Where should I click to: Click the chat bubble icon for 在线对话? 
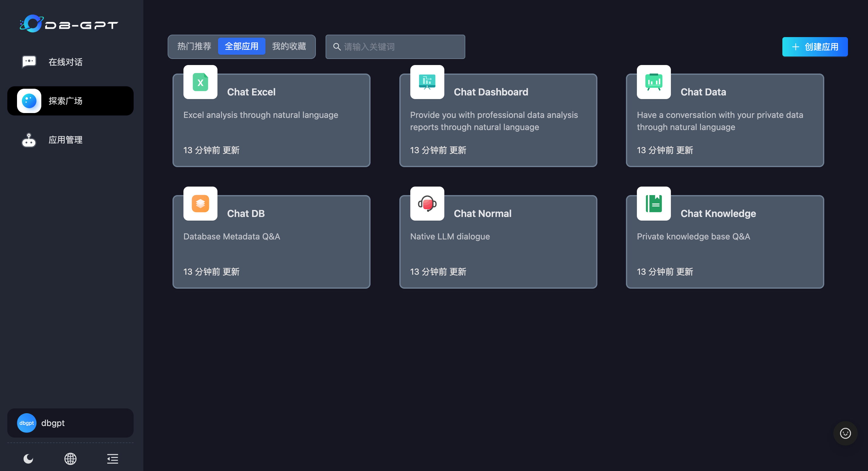(x=29, y=62)
